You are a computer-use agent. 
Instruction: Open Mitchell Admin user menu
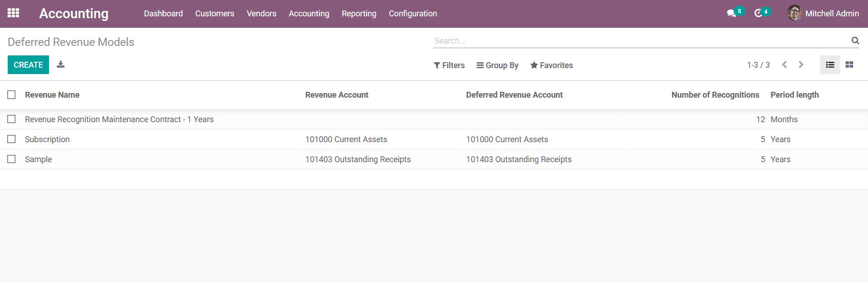click(x=823, y=14)
